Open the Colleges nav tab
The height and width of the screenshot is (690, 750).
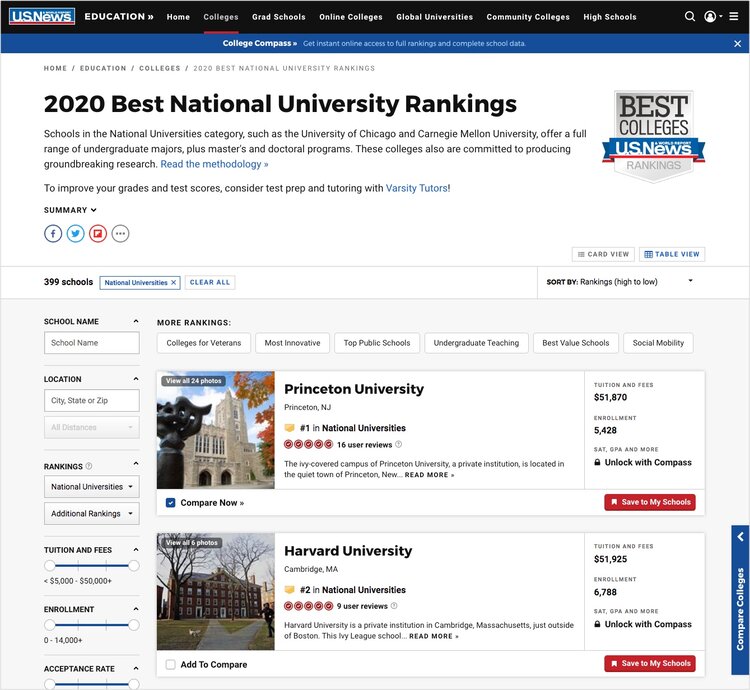click(x=221, y=17)
